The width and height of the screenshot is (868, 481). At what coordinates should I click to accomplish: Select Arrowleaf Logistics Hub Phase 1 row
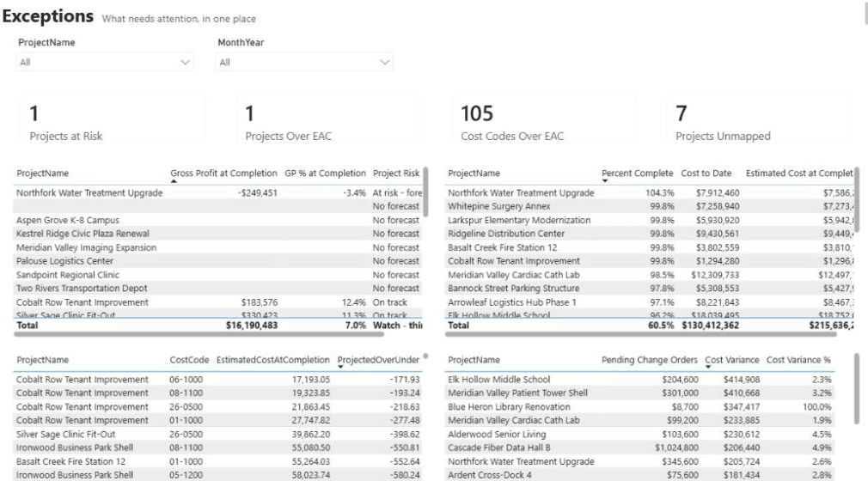650,302
